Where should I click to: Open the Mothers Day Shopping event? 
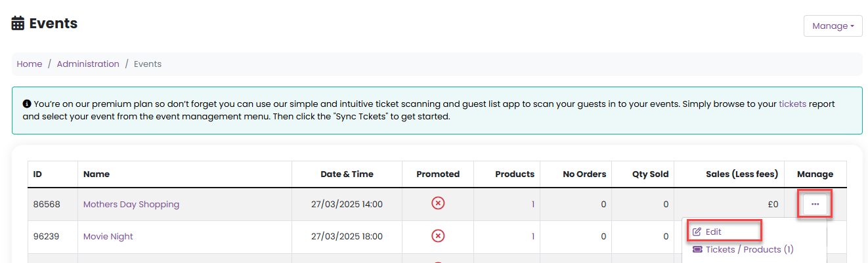click(x=131, y=204)
